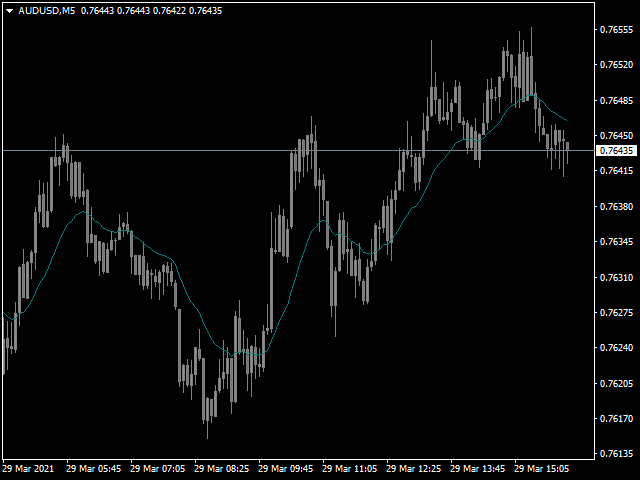Click the current price label 0.76435
This screenshot has height=480, width=640.
coord(616,151)
